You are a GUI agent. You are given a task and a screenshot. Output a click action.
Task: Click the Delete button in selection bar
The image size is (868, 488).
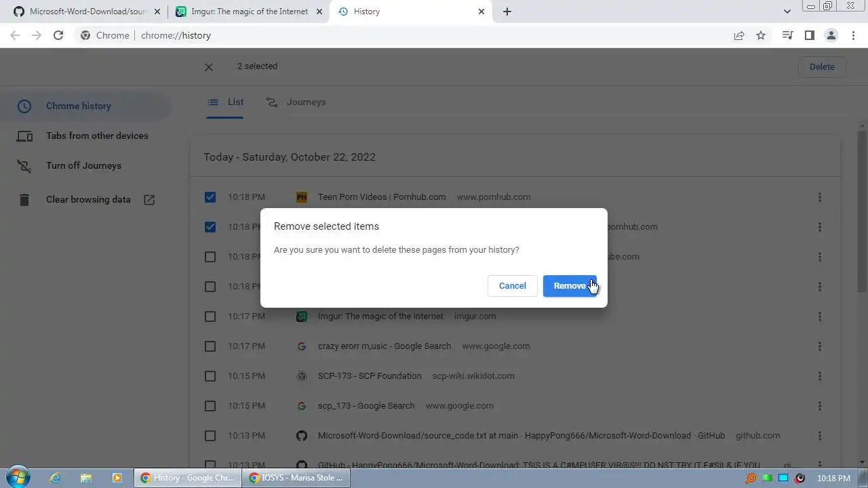pos(822,66)
